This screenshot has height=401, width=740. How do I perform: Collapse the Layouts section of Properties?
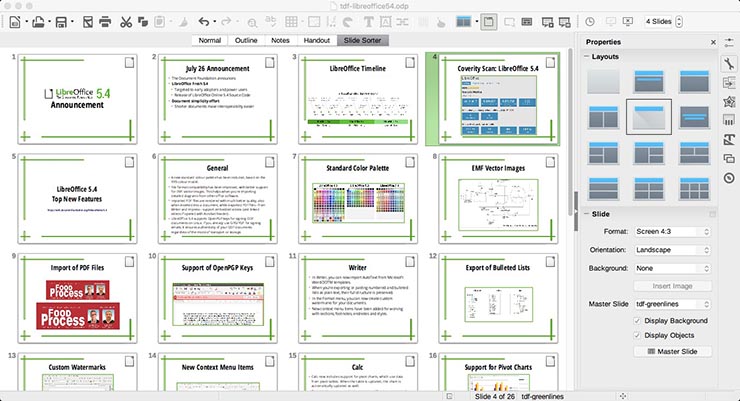click(x=587, y=57)
